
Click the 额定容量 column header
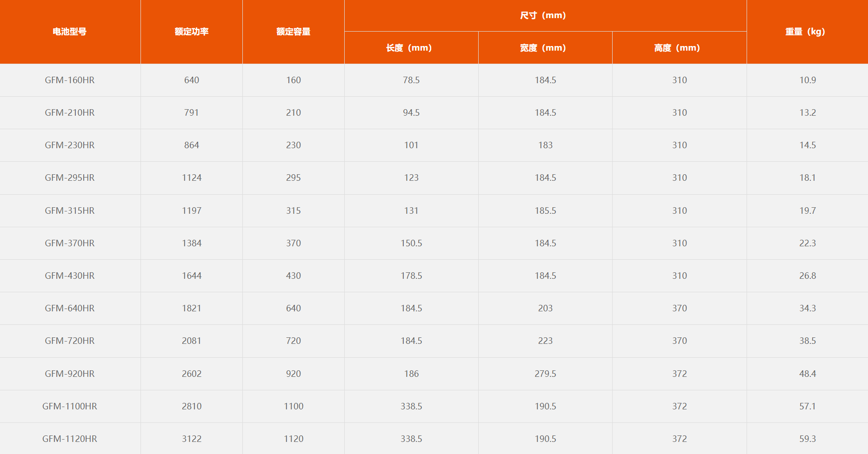click(x=293, y=32)
